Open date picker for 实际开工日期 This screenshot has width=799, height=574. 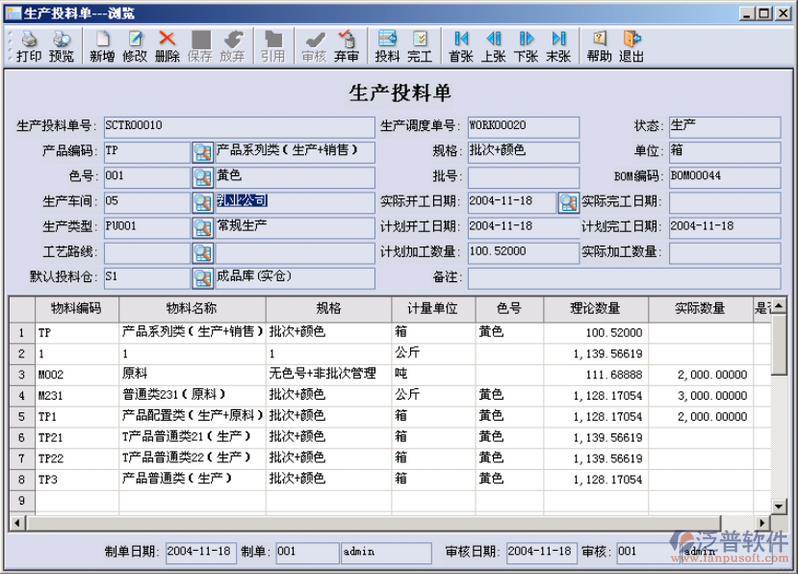[568, 202]
